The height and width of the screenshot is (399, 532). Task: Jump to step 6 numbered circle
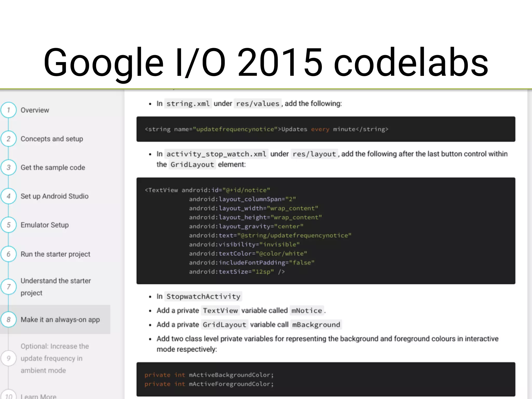(x=8, y=254)
